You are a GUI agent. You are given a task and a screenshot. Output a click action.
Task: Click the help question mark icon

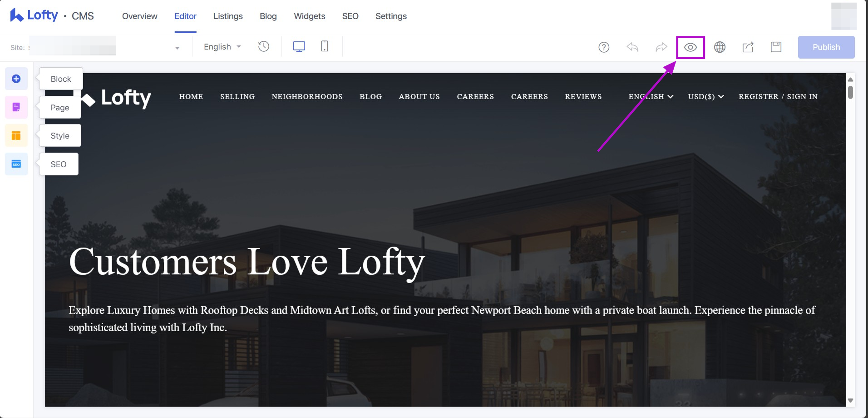[x=604, y=47]
